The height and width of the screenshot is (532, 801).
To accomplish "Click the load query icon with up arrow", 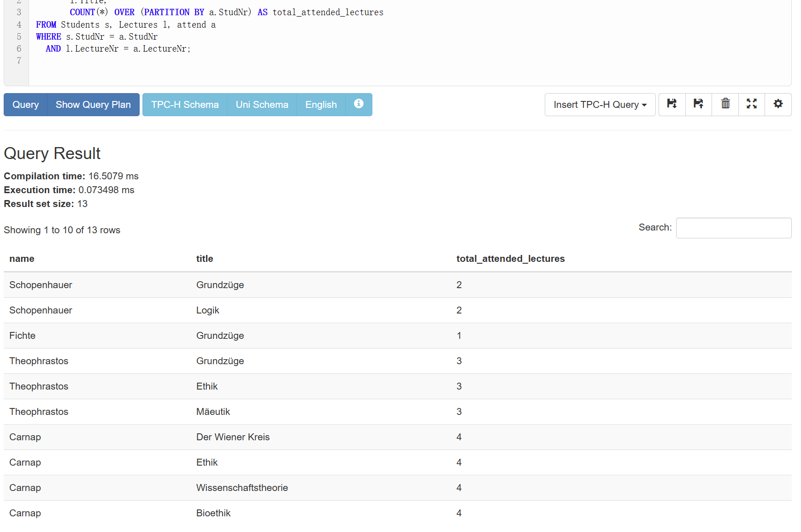I will pyautogui.click(x=699, y=104).
